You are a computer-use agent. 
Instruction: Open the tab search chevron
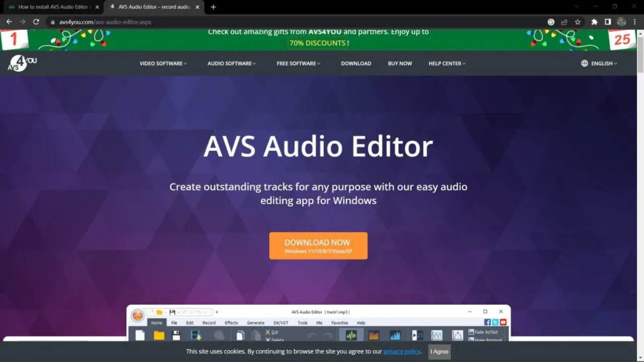(577, 7)
